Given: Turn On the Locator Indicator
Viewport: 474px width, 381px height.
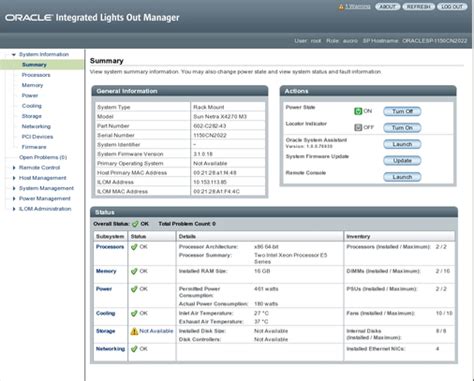Looking at the screenshot, I should (x=402, y=128).
